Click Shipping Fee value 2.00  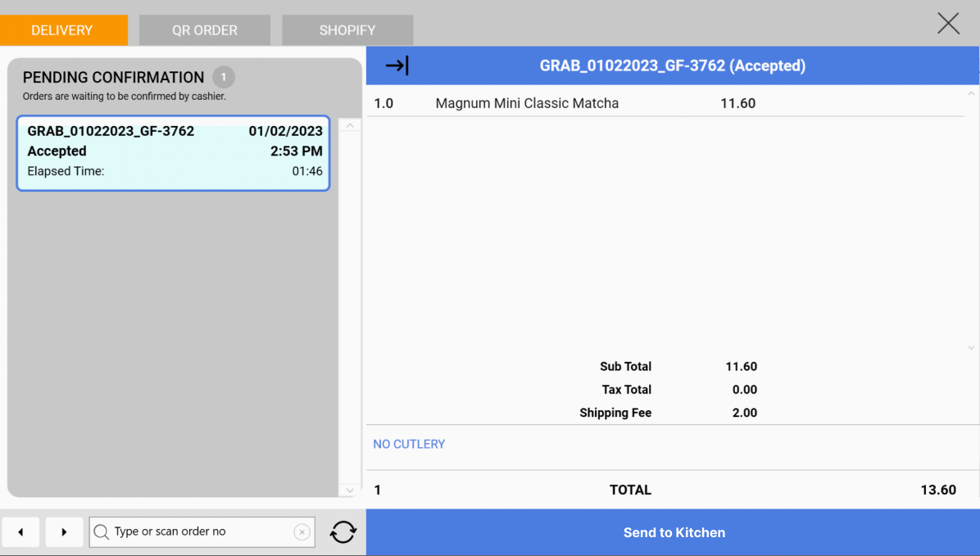(744, 413)
